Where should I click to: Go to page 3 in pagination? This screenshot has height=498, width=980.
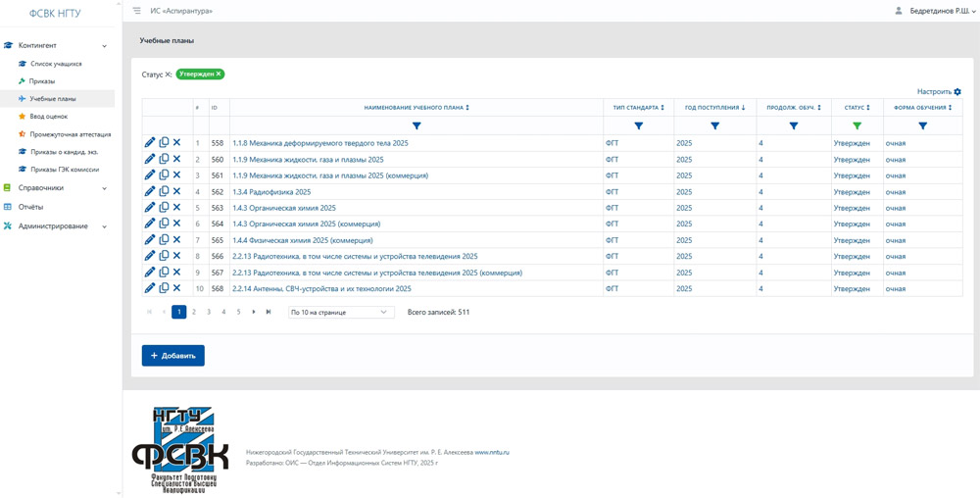(209, 313)
